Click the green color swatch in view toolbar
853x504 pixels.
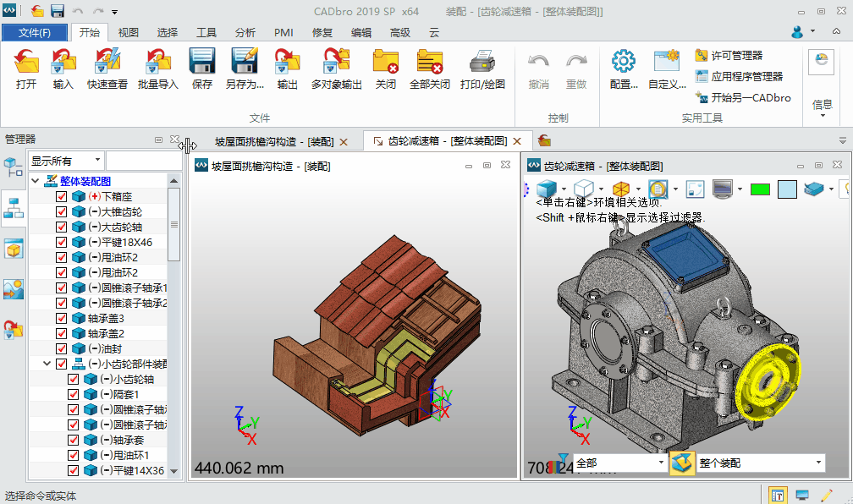[760, 189]
